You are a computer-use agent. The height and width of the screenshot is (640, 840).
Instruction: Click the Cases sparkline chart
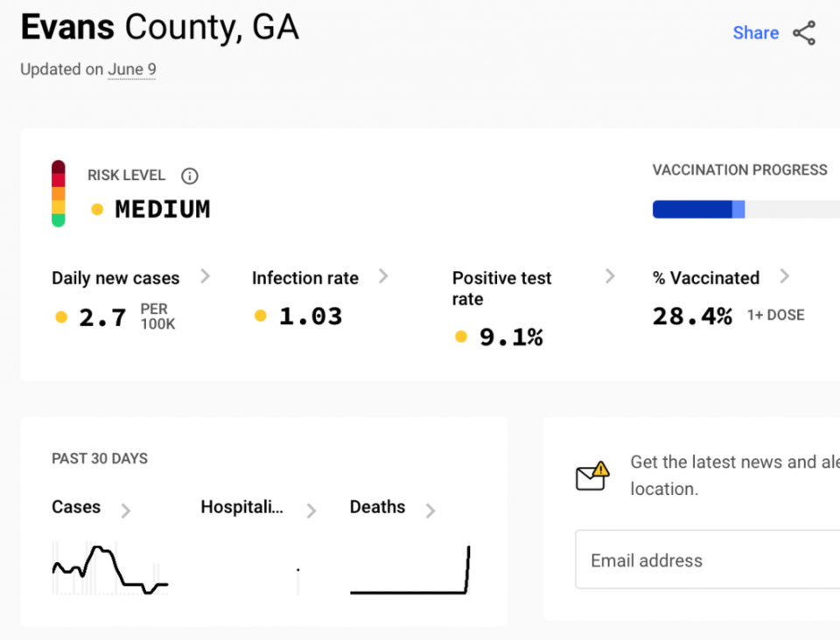tap(110, 569)
